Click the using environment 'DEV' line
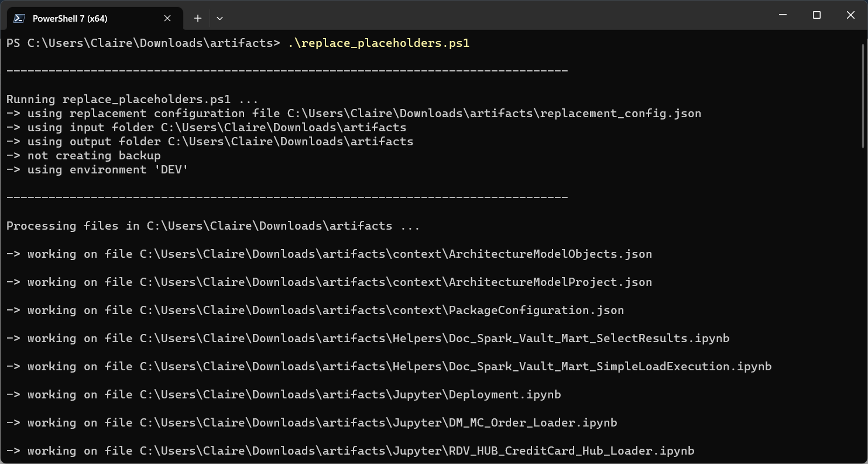This screenshot has height=464, width=868. click(97, 169)
